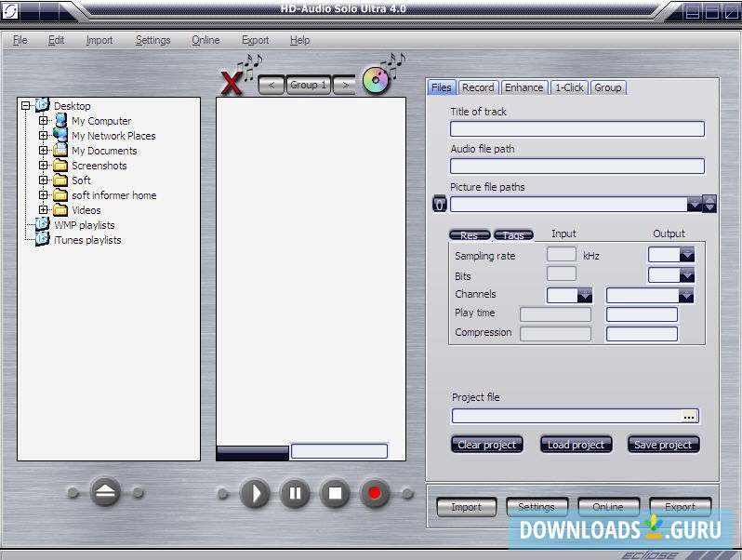Image resolution: width=742 pixels, height=560 pixels.
Task: Click the CD with music notes icon
Action: 377,81
